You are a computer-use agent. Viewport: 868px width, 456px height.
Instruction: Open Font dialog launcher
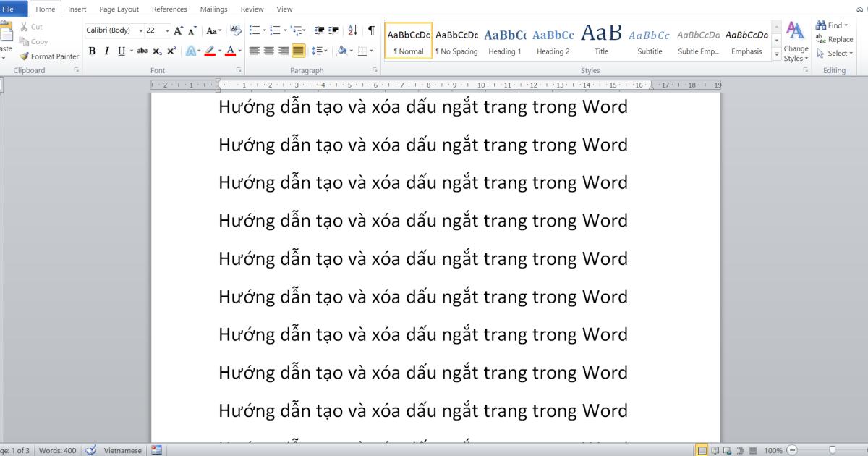tap(239, 70)
